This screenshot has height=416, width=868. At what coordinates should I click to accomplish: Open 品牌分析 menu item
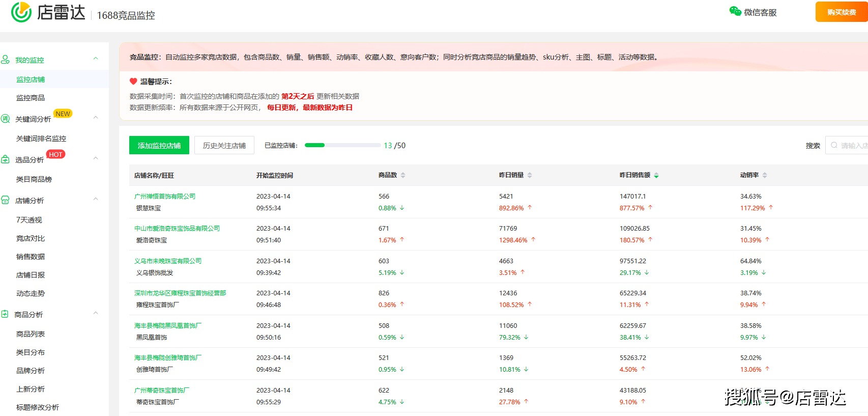pyautogui.click(x=31, y=371)
